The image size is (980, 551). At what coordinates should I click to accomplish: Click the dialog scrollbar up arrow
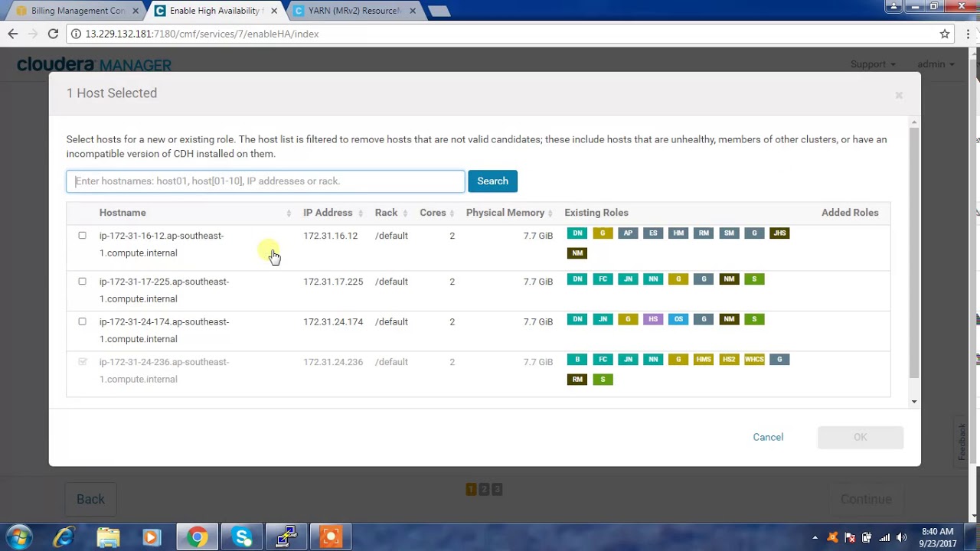(914, 122)
